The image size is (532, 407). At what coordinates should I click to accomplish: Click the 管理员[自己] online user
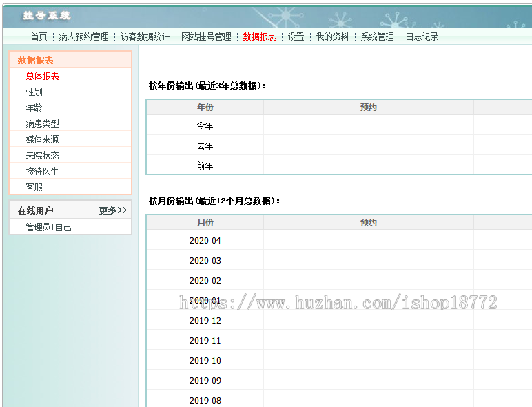[x=50, y=227]
